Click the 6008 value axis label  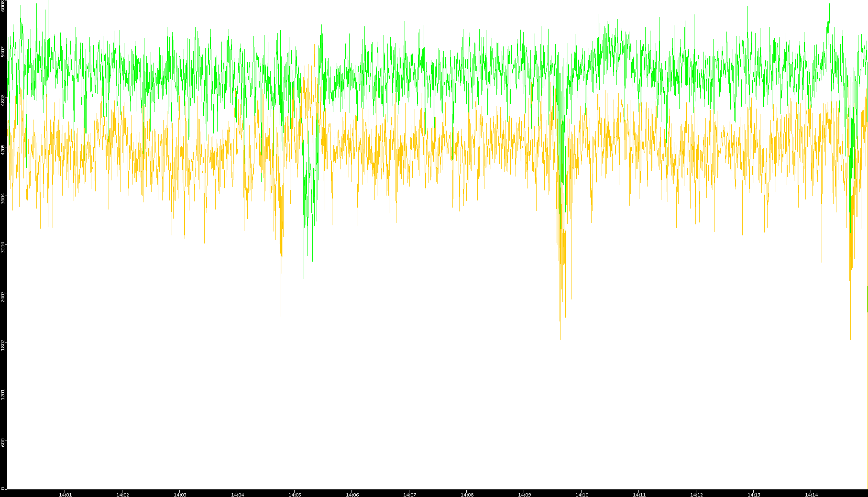point(3,6)
